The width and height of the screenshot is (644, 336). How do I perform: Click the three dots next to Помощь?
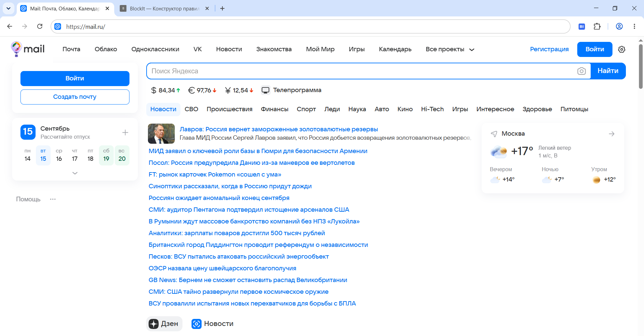[x=53, y=199]
